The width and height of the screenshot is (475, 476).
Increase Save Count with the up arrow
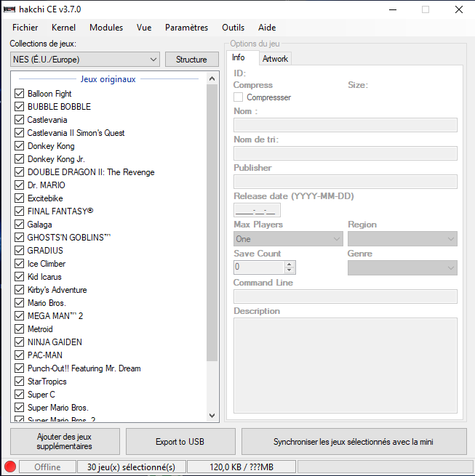pos(290,264)
